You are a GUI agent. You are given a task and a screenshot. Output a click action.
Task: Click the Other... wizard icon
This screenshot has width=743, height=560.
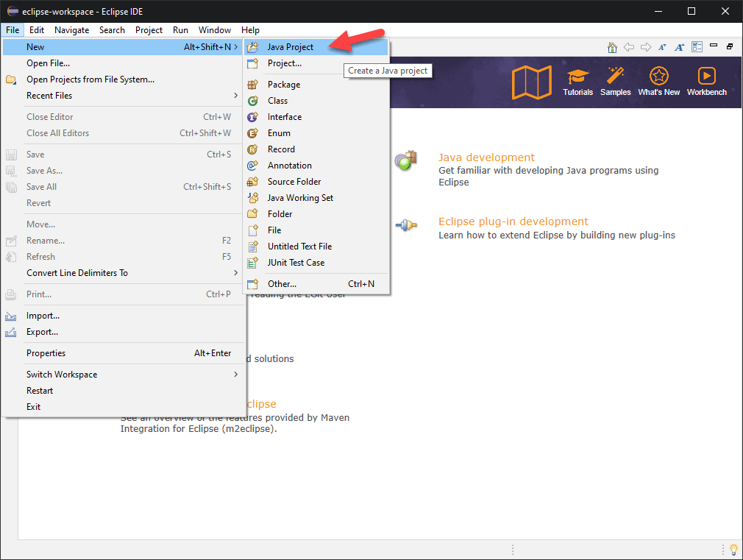pyautogui.click(x=252, y=284)
